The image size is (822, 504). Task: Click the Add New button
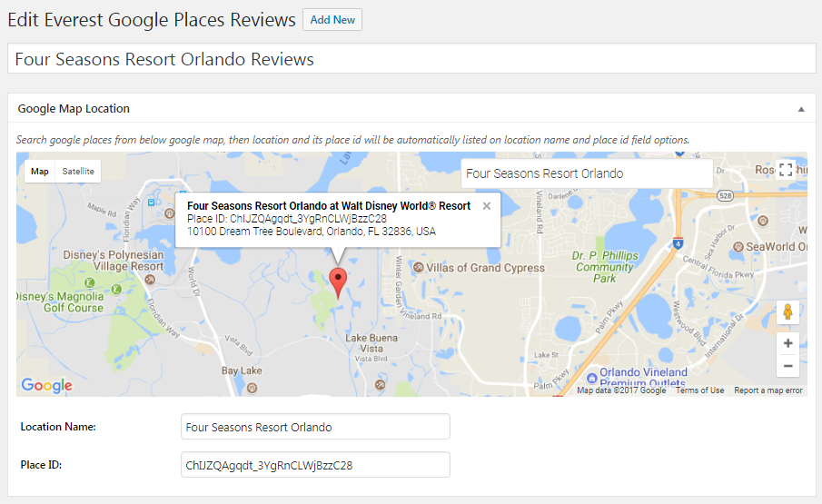(x=332, y=20)
